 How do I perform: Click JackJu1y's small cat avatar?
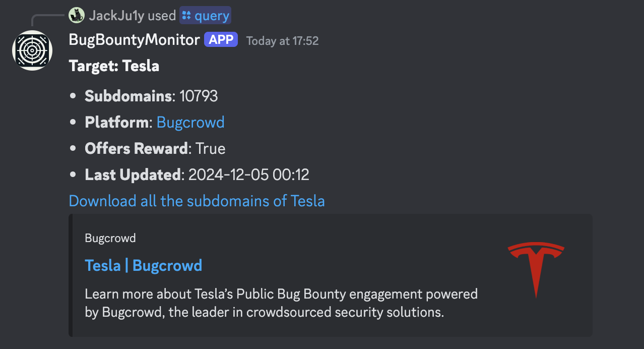coord(76,16)
